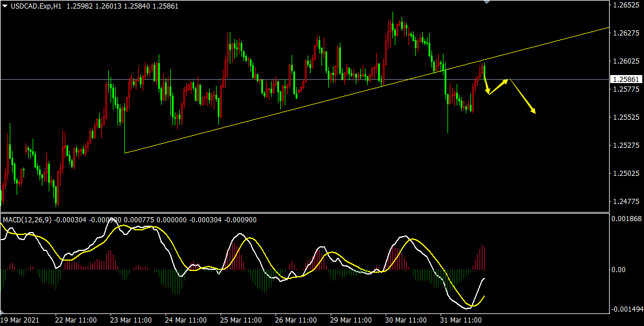This screenshot has width=644, height=326.
Task: Click the 1.25525 price scale label
Action: coord(625,117)
